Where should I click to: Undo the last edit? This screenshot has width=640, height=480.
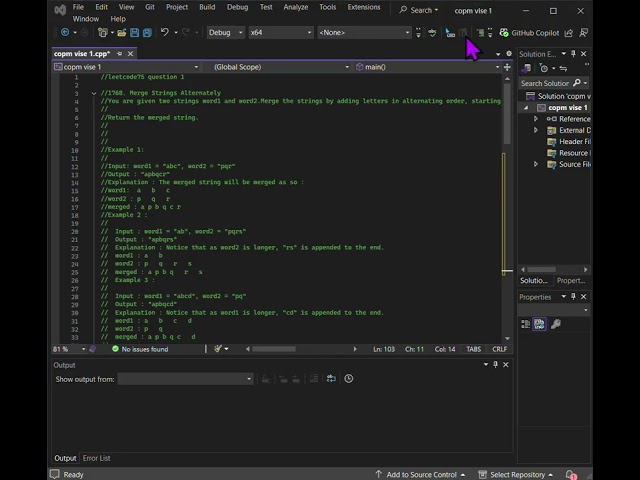click(x=164, y=32)
